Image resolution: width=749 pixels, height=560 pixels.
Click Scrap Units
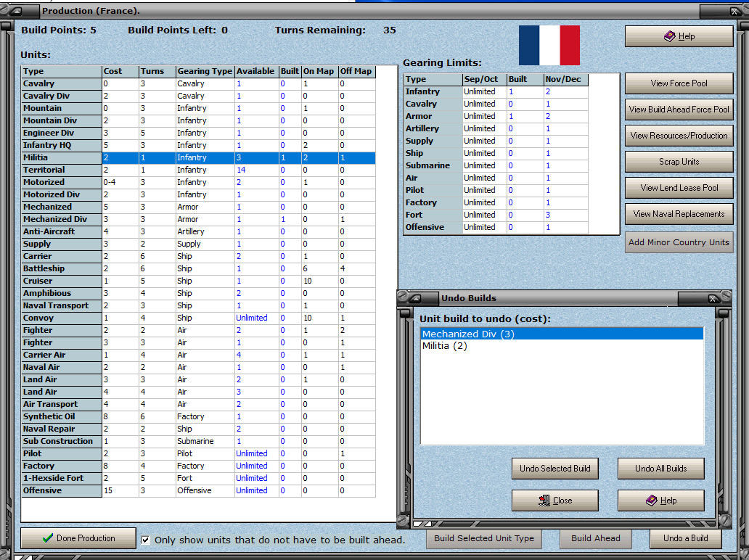pyautogui.click(x=678, y=161)
